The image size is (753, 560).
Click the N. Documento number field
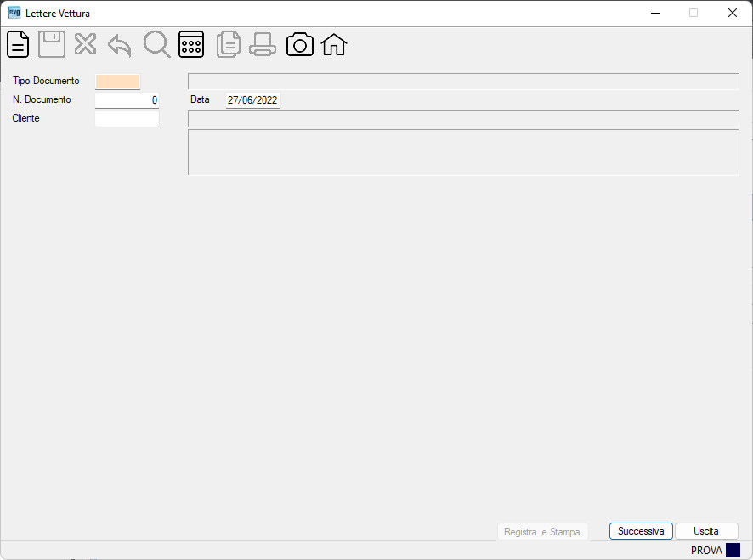127,100
